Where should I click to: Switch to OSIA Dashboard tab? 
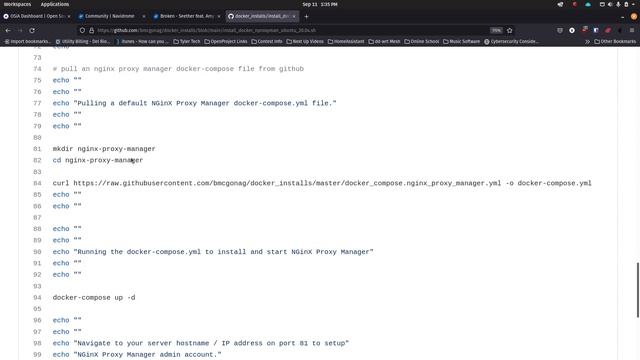pos(37,16)
